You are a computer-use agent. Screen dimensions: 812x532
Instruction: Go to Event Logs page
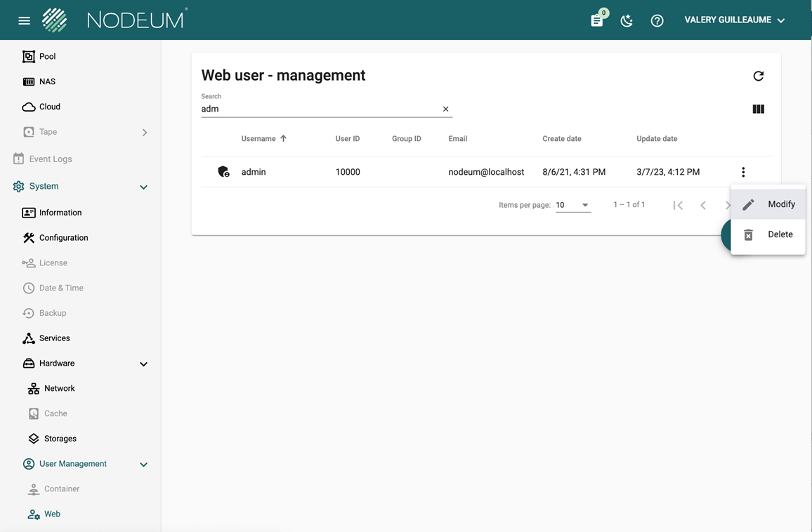pos(50,159)
